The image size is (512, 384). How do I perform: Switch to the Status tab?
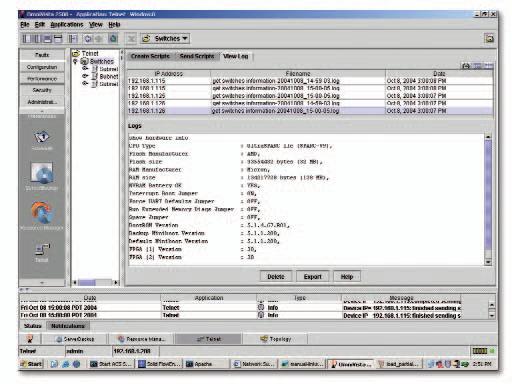coord(33,326)
